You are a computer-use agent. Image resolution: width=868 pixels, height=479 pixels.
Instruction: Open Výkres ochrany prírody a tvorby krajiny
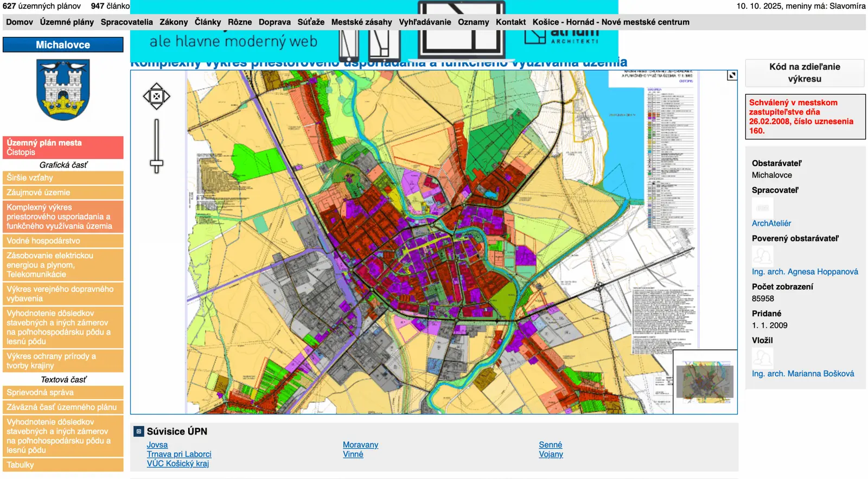tap(63, 361)
